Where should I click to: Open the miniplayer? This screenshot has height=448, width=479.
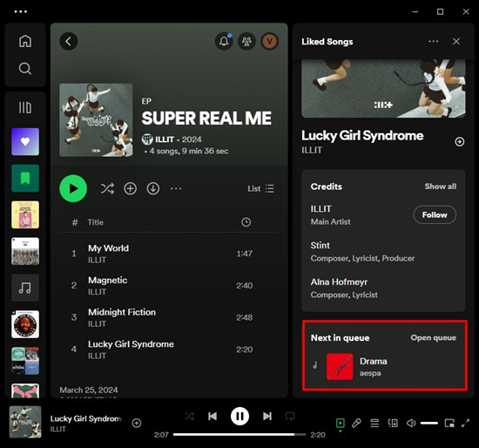click(x=449, y=423)
